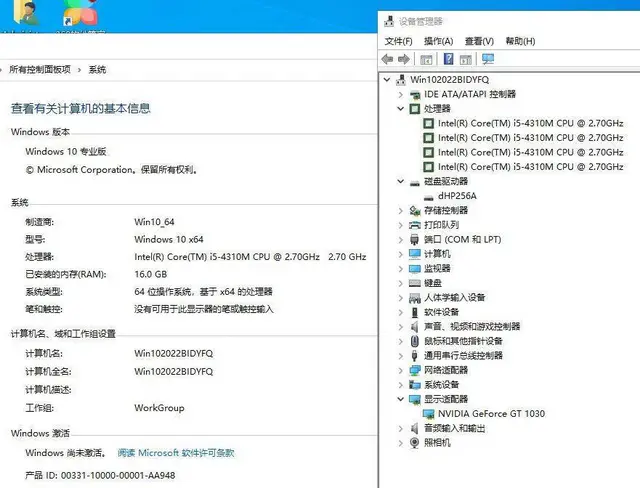Viewport: 640px width, 488px height.
Task: Expand the 网络适配器 node
Action: click(x=401, y=370)
